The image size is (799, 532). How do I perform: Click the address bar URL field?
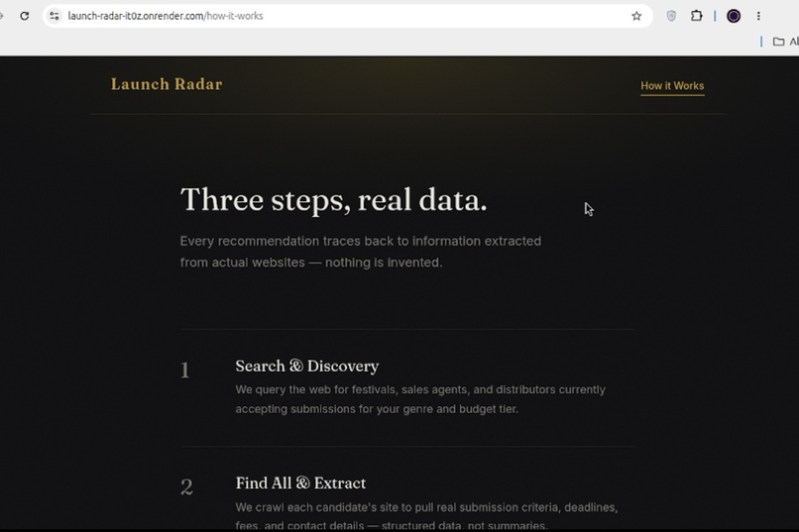coord(347,16)
